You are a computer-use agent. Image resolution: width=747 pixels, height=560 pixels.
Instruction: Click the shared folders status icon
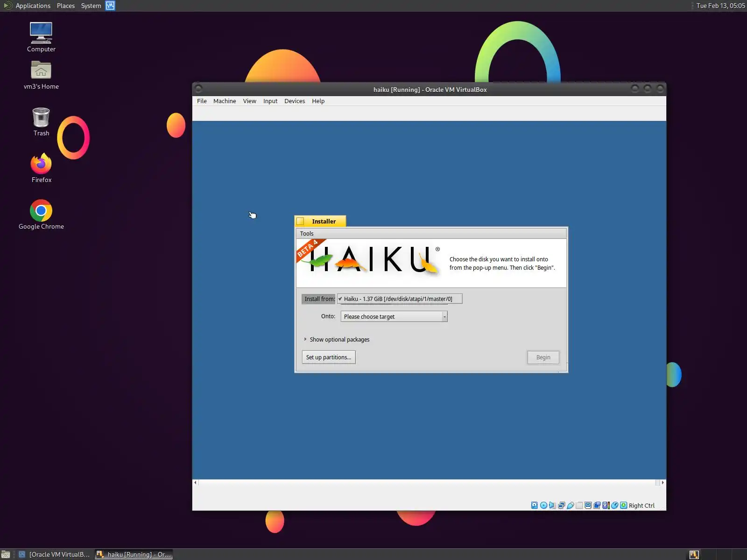pos(579,505)
